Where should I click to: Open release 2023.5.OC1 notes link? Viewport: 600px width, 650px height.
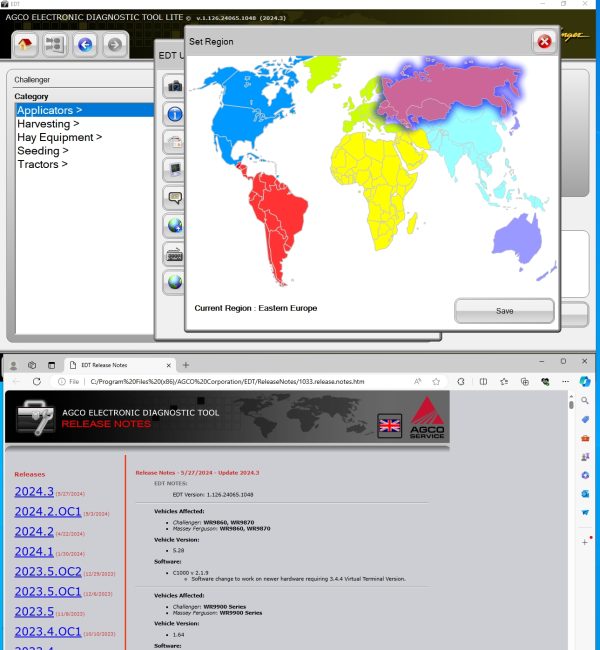coord(48,592)
